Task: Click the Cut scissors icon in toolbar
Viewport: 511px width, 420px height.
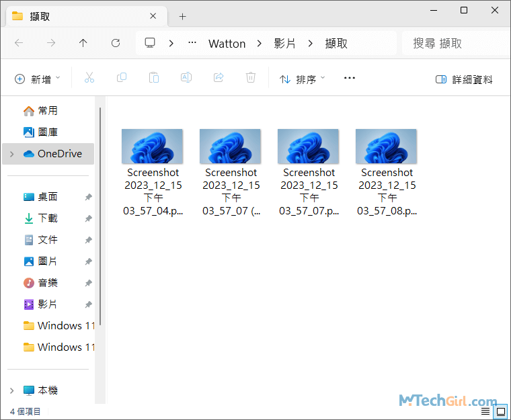Action: click(x=89, y=79)
